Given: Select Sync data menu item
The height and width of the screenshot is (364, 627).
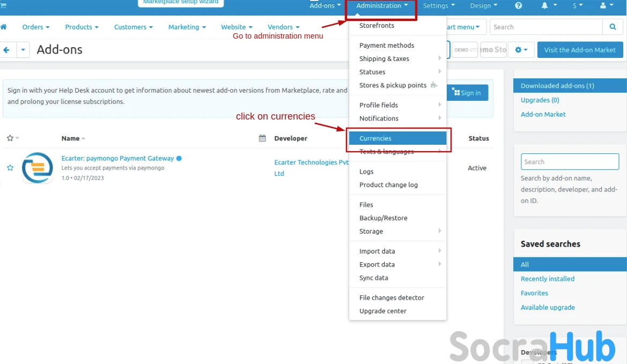Looking at the screenshot, I should pyautogui.click(x=397, y=278).
